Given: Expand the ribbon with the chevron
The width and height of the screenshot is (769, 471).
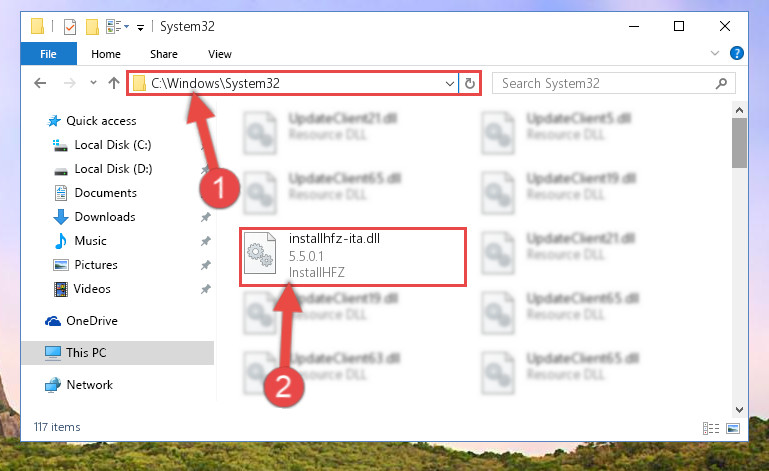Looking at the screenshot, I should click(715, 53).
